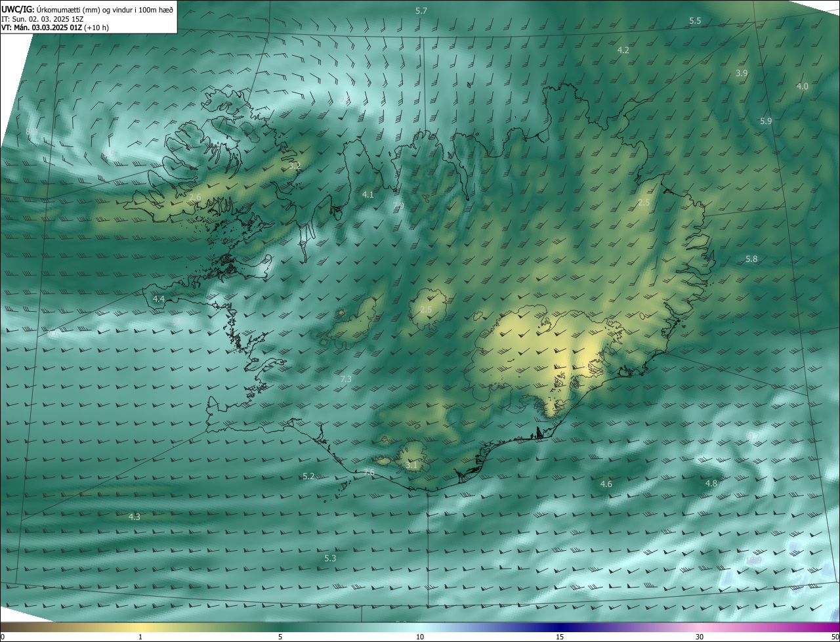Image resolution: width=840 pixels, height=642 pixels.
Task: Click the 4.1 value label
Action: [367, 195]
